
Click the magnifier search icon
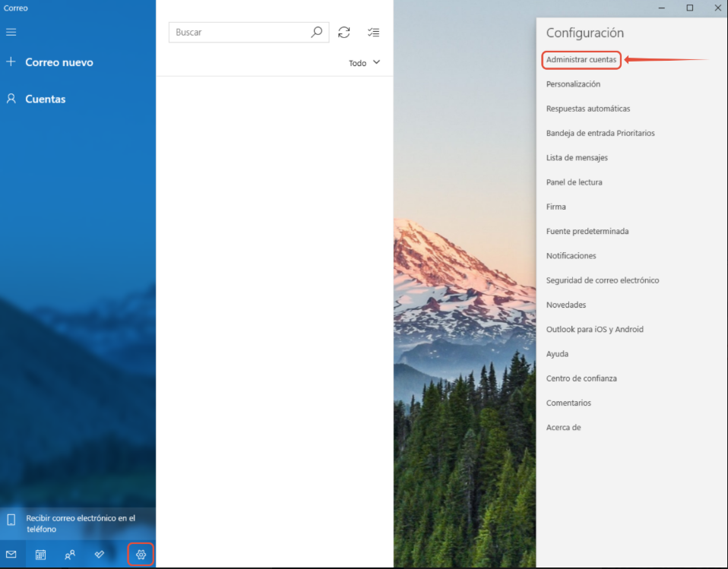[x=317, y=32]
